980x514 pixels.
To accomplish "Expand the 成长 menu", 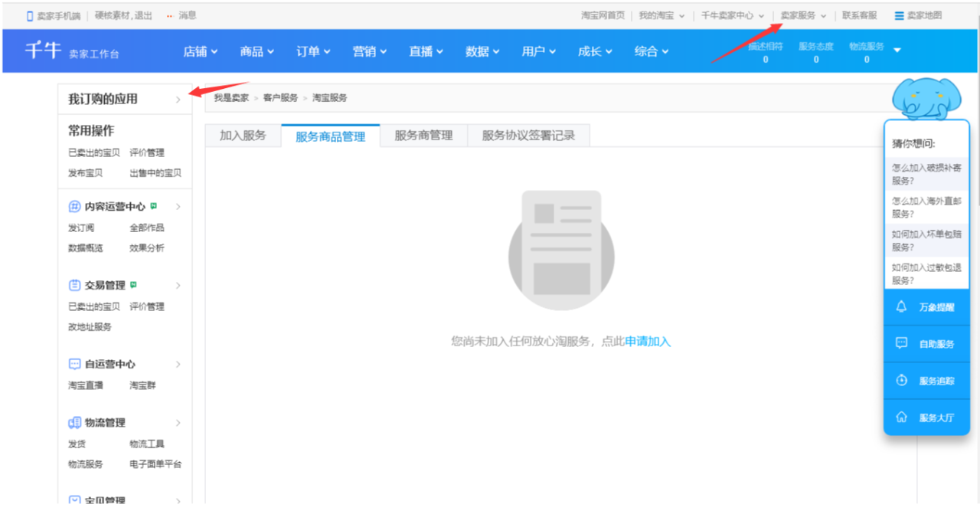I will [596, 51].
